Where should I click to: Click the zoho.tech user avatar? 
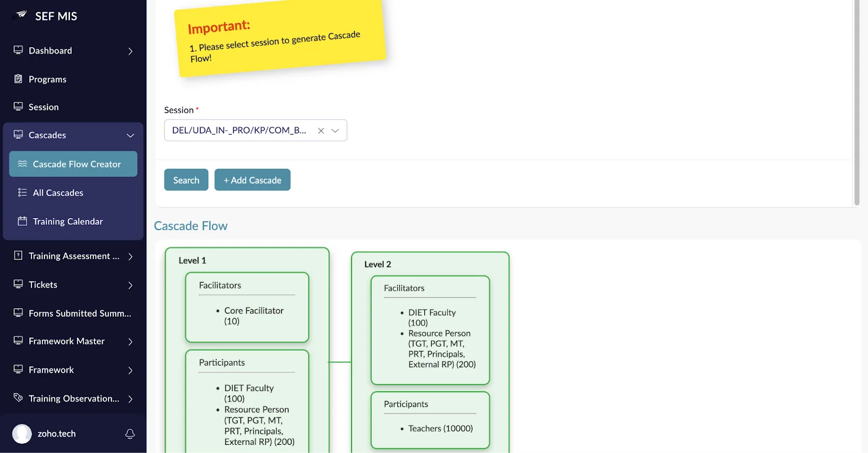click(x=22, y=433)
